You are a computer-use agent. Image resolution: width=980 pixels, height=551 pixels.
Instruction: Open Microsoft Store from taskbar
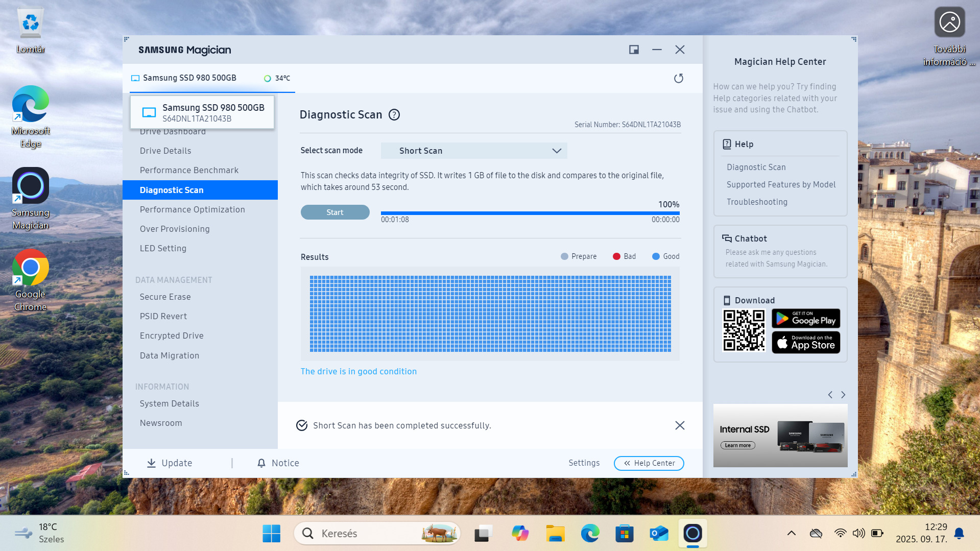pos(624,534)
